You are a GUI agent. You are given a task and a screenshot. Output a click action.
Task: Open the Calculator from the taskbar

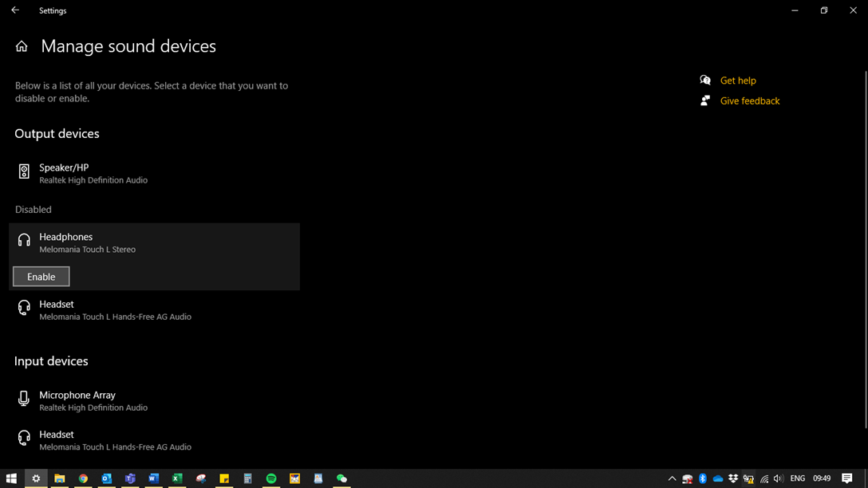(247, 479)
